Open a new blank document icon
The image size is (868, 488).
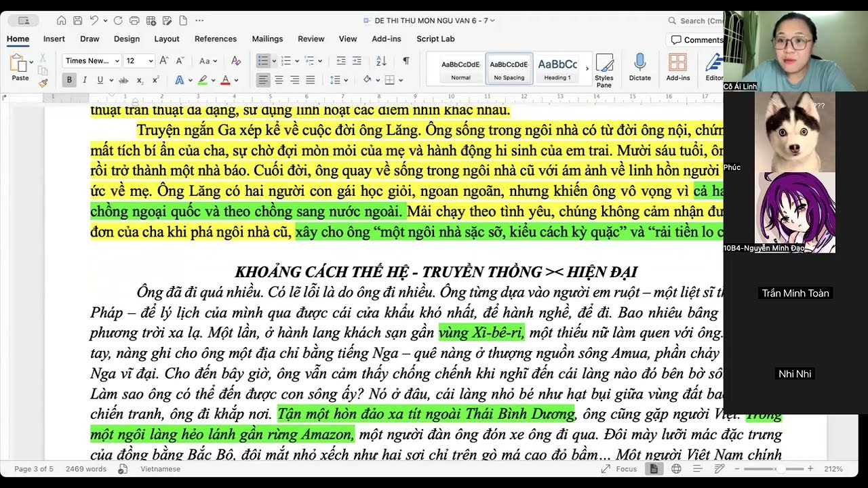182,20
